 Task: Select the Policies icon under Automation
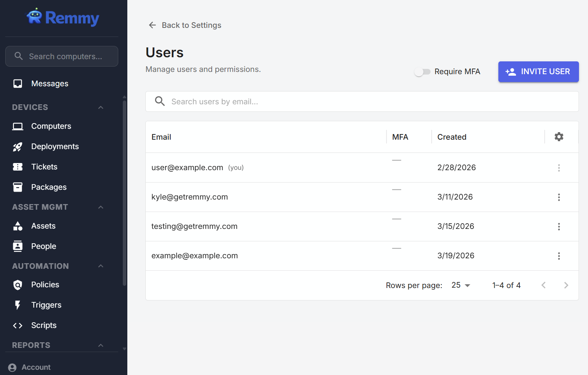pos(18,285)
